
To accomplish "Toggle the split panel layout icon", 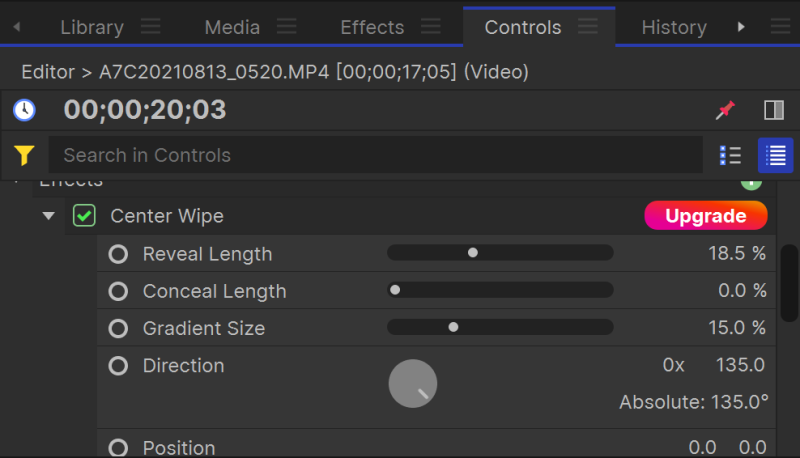I will pyautogui.click(x=773, y=110).
